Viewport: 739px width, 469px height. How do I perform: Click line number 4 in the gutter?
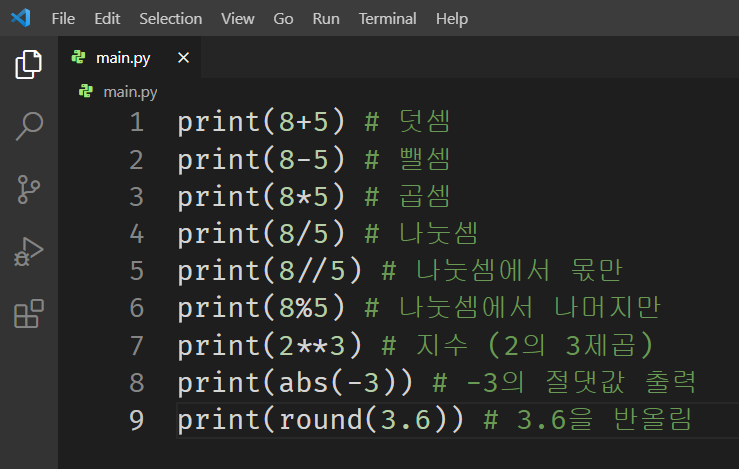[137, 234]
